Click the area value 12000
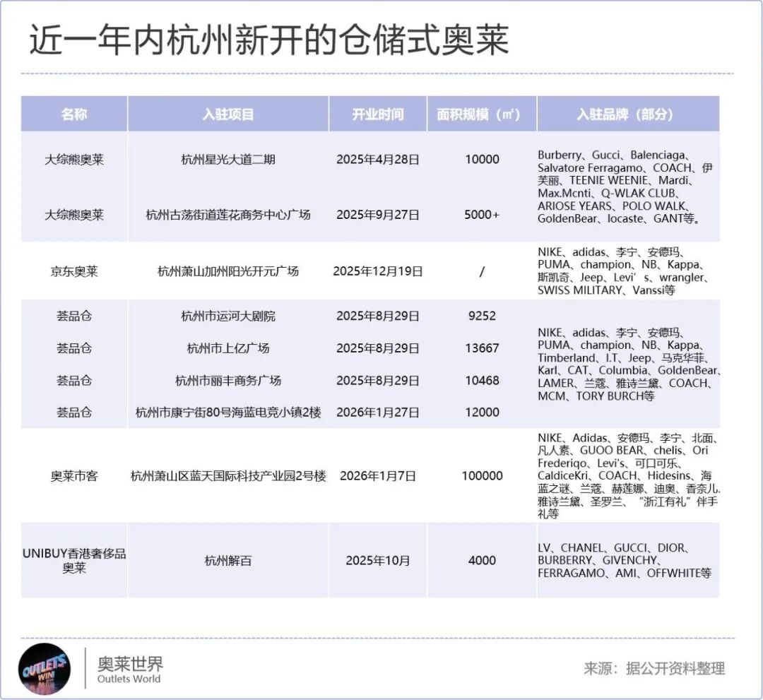Viewport: 763px width, 700px height. tap(482, 413)
